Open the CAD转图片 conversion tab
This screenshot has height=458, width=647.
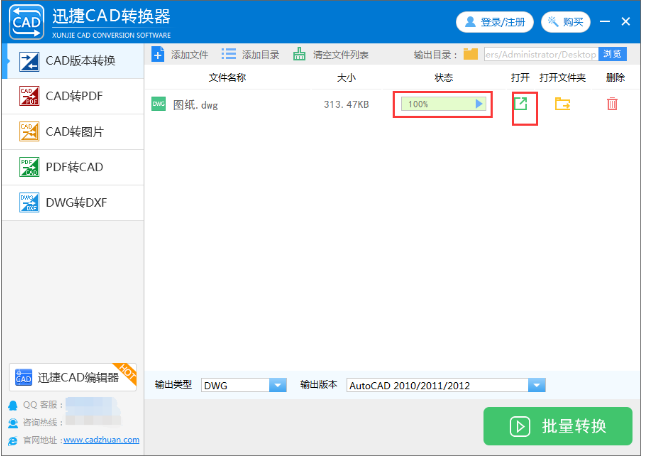tap(73, 132)
